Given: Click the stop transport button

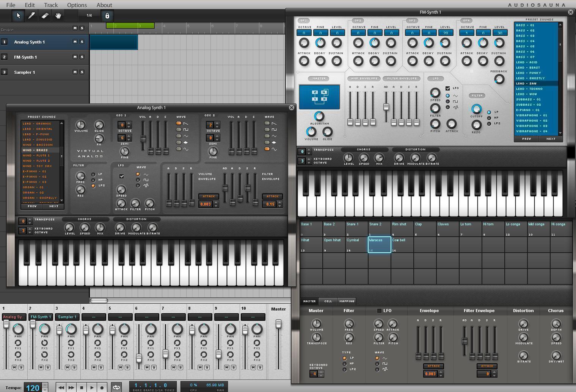Looking at the screenshot, I should [82, 387].
